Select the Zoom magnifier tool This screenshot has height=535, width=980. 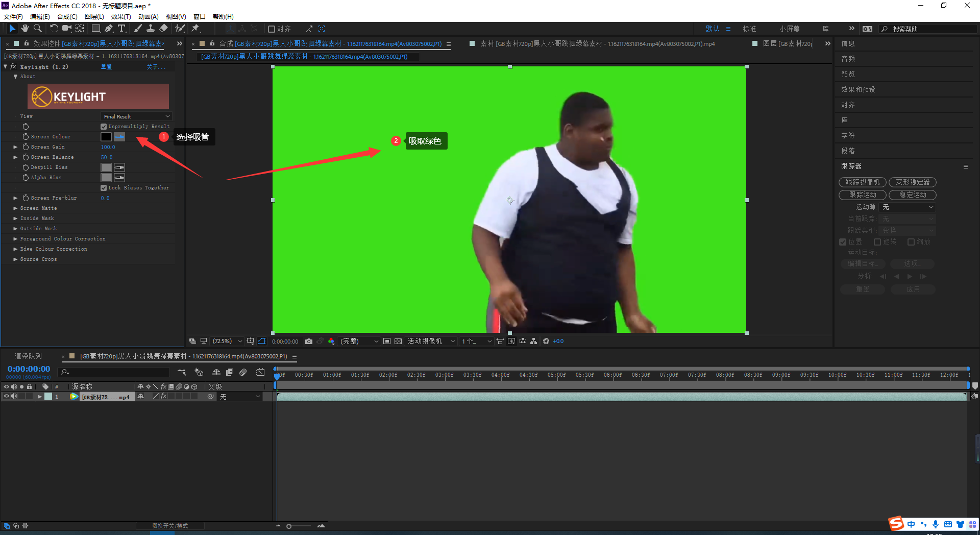pyautogui.click(x=38, y=29)
